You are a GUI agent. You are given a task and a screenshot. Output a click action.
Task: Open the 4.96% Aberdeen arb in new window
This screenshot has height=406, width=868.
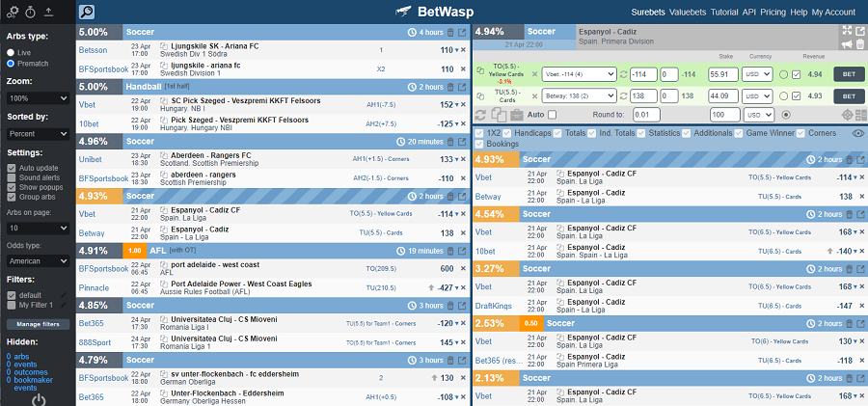(462, 141)
